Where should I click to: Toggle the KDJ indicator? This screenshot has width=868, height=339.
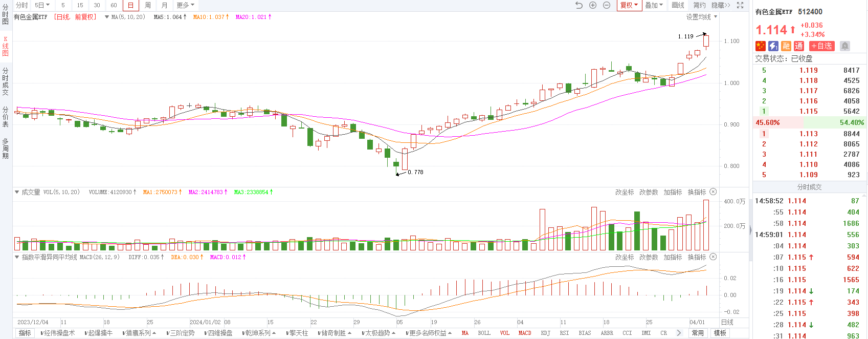pyautogui.click(x=545, y=333)
